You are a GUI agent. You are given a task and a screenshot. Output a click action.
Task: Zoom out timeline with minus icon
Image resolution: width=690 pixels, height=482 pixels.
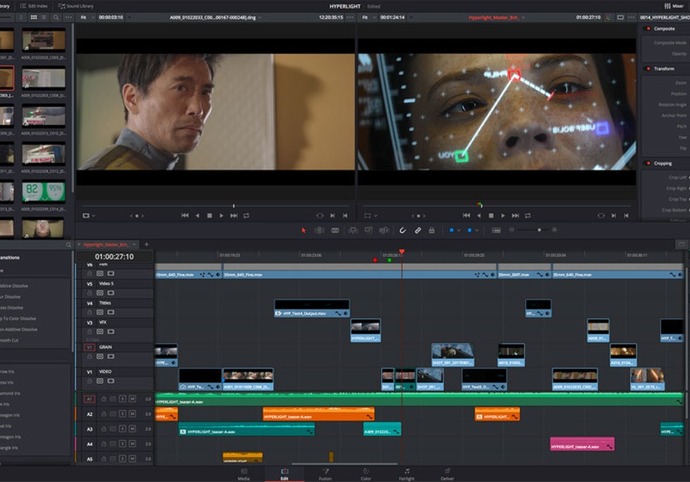(511, 230)
